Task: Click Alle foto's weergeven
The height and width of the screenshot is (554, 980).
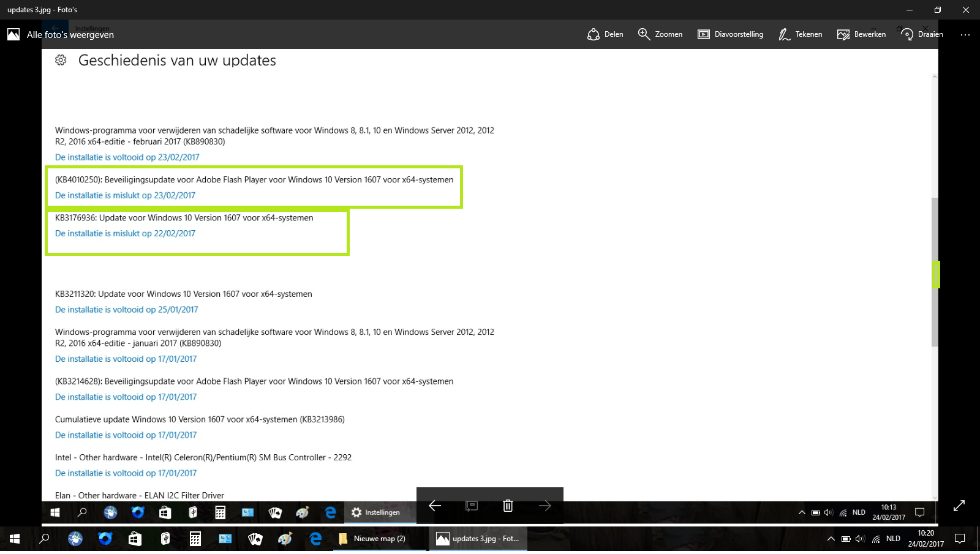Action: click(x=70, y=35)
